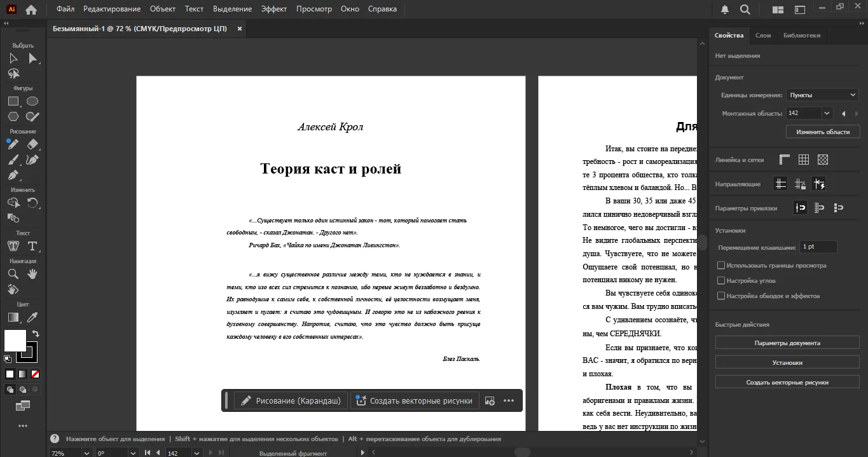The width and height of the screenshot is (868, 457).
Task: Switch to the Слои tab
Action: coord(762,36)
